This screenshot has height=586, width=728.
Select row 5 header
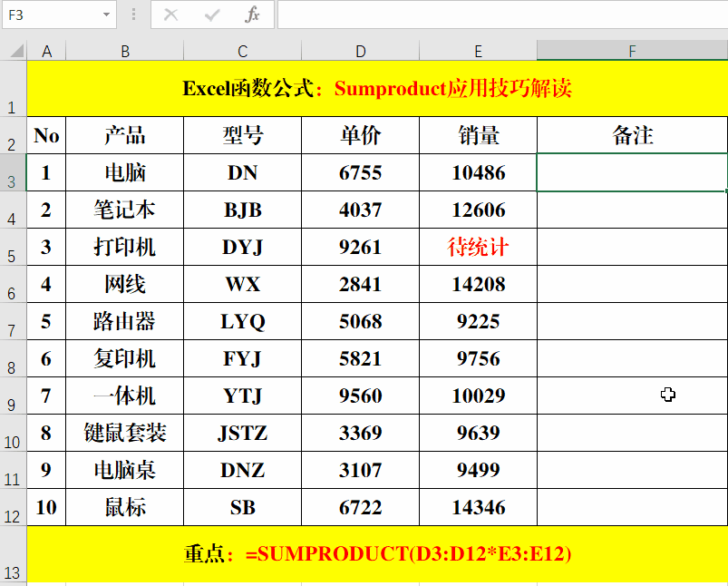click(13, 247)
